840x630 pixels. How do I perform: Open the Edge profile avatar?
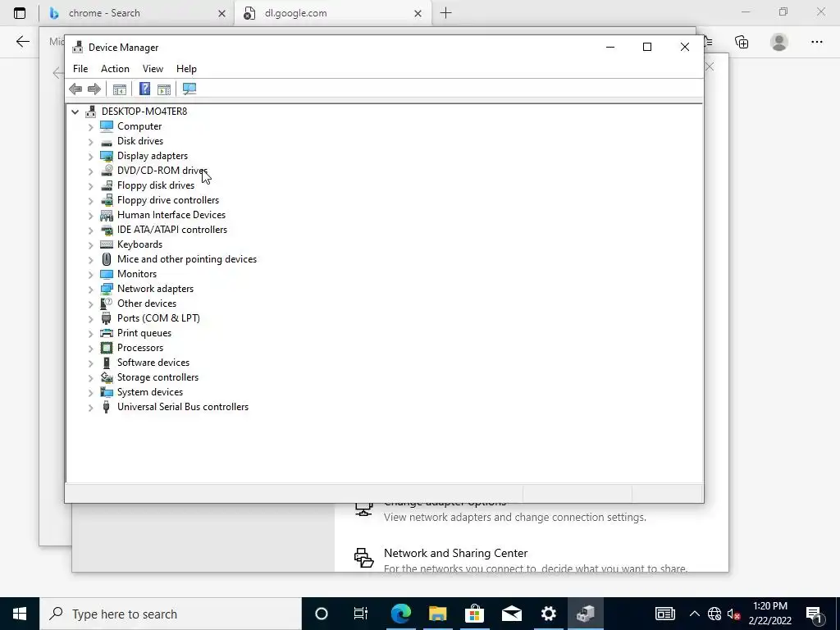pyautogui.click(x=779, y=42)
